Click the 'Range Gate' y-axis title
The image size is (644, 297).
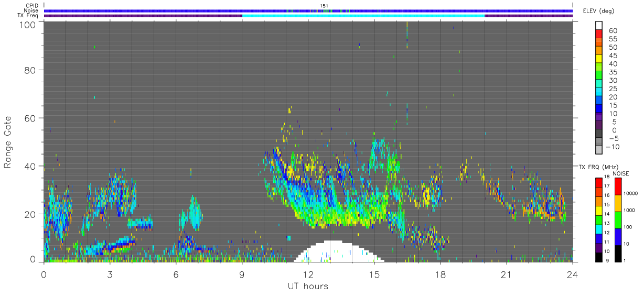click(x=8, y=142)
